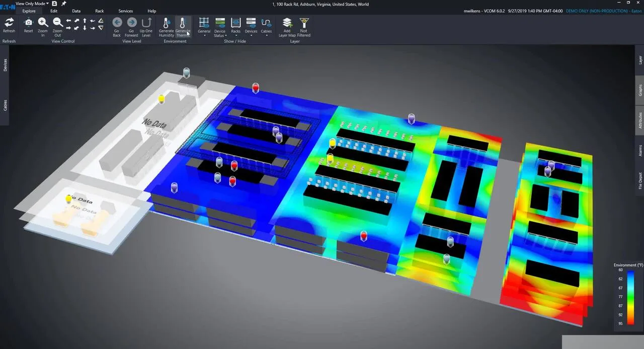Select yellow sensor near upper No Data area
Image resolution: width=644 pixels, height=349 pixels.
point(162,99)
